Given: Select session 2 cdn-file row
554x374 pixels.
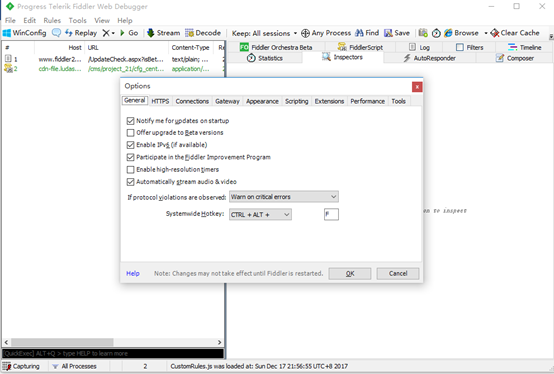Looking at the screenshot, I should tap(113, 69).
